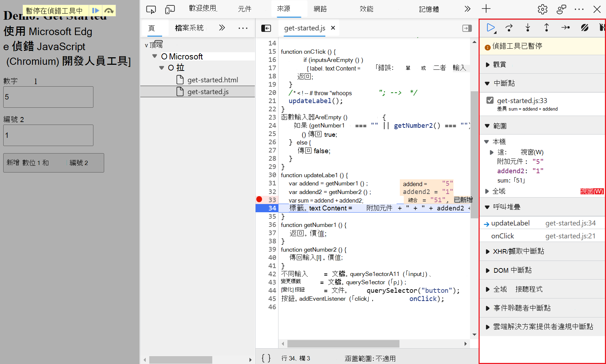This screenshot has height=364, width=606.
Task: Click the 編號 2 input field
Action: click(48, 135)
